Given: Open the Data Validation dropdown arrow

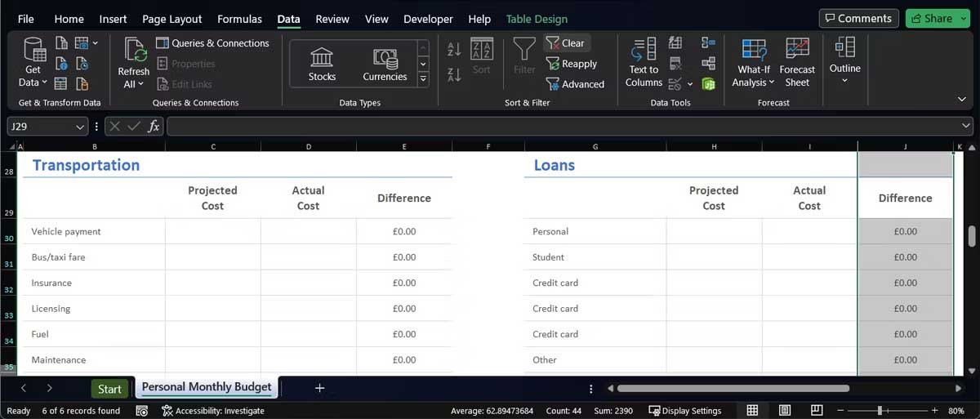Looking at the screenshot, I should coord(690,84).
